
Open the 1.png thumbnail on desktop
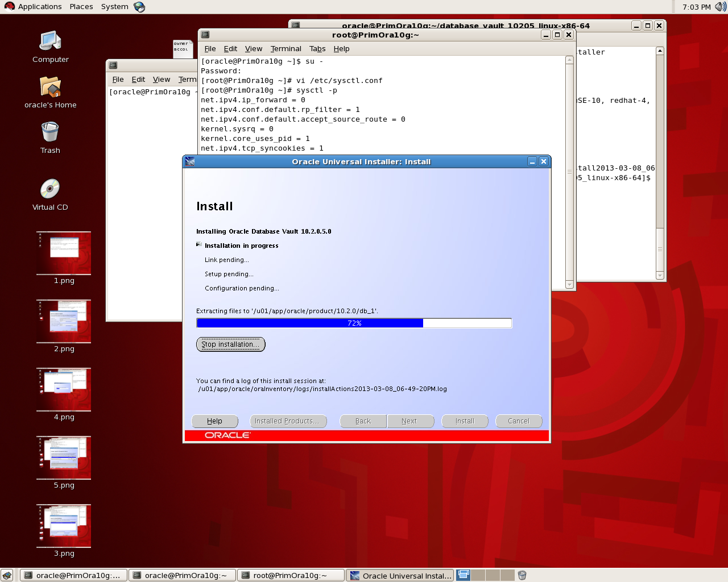[x=64, y=253]
